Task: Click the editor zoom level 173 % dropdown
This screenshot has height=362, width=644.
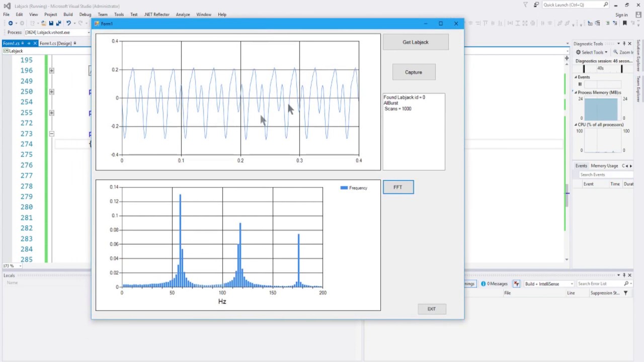Action: tap(11, 265)
